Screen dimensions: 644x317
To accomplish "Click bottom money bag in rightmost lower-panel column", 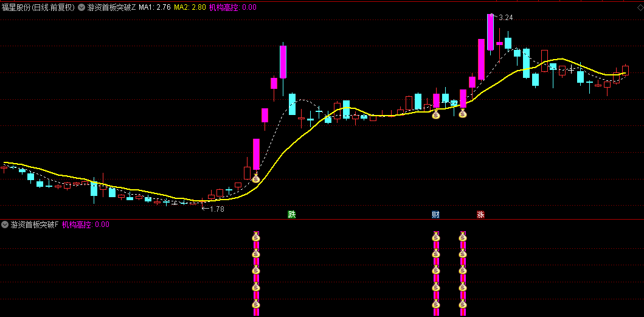I will (462, 304).
